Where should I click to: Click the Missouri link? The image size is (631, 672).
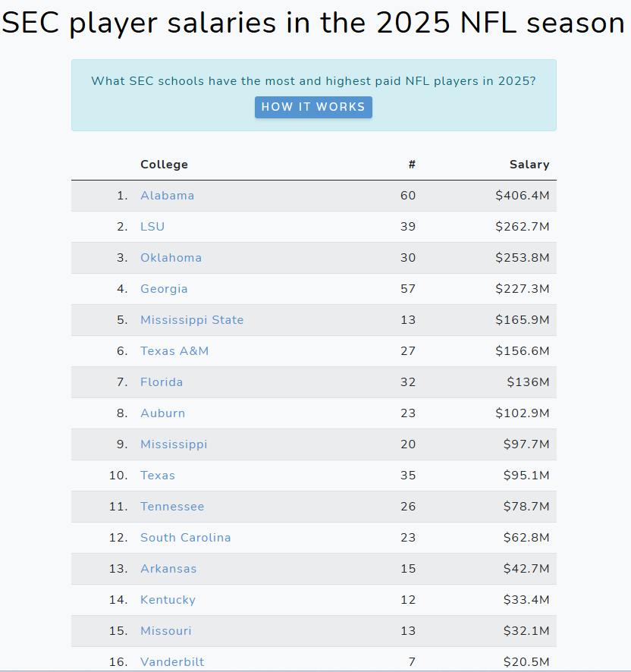point(166,631)
